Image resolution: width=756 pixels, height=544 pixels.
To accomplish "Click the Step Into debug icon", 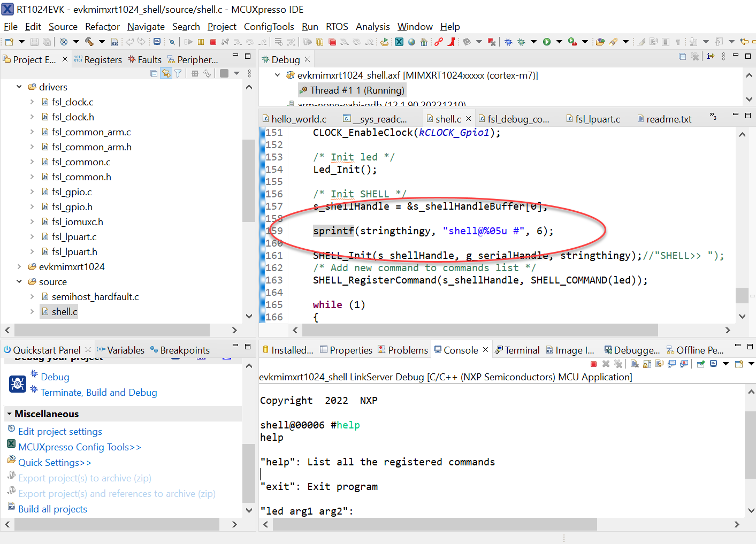I will 238,42.
